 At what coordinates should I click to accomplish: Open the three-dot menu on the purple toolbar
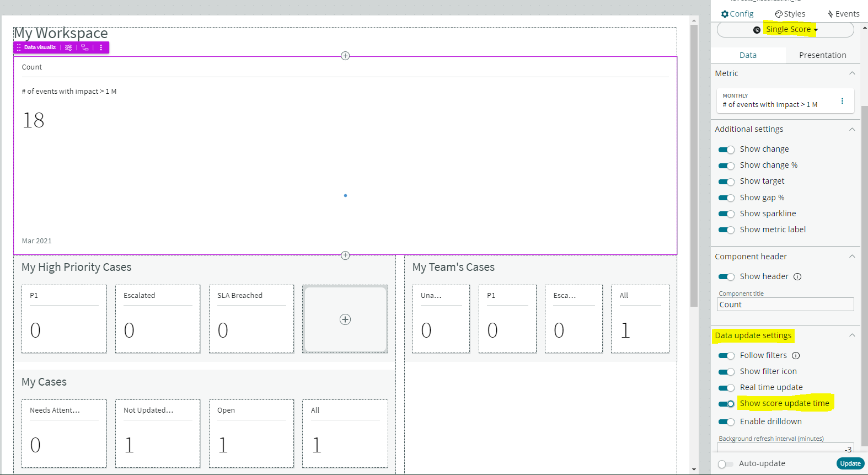101,48
